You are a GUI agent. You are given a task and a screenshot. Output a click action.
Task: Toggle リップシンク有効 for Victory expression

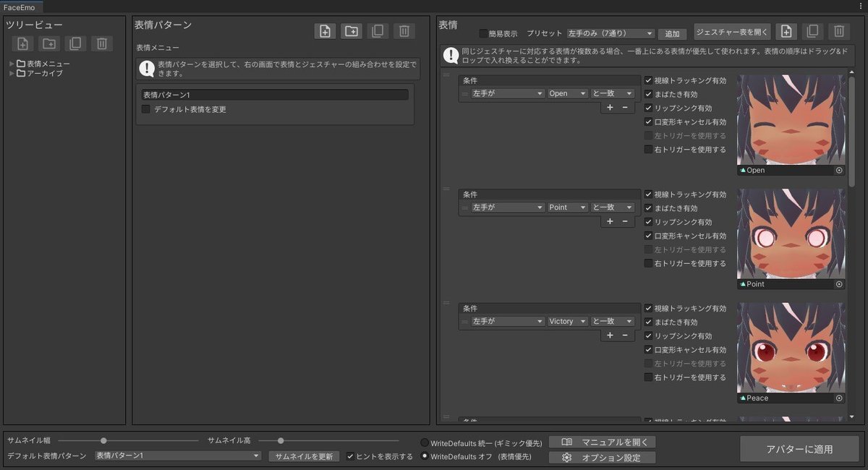[x=649, y=336]
